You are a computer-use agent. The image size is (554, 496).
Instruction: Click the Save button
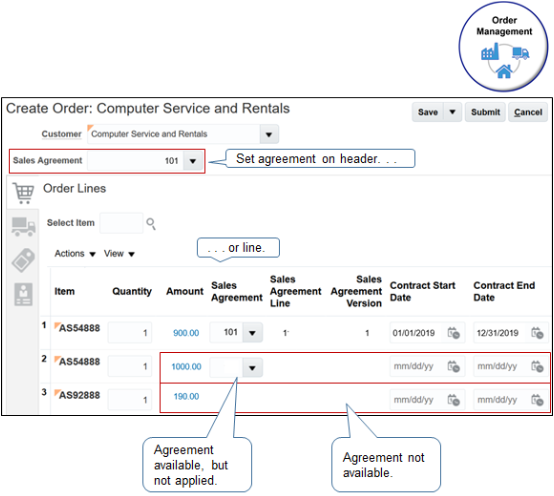point(428,112)
